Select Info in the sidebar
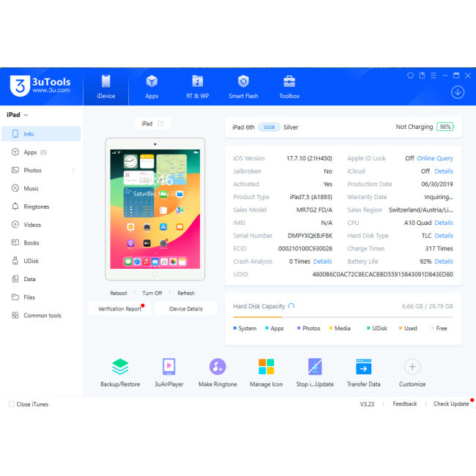The image size is (476, 476). pyautogui.click(x=41, y=134)
